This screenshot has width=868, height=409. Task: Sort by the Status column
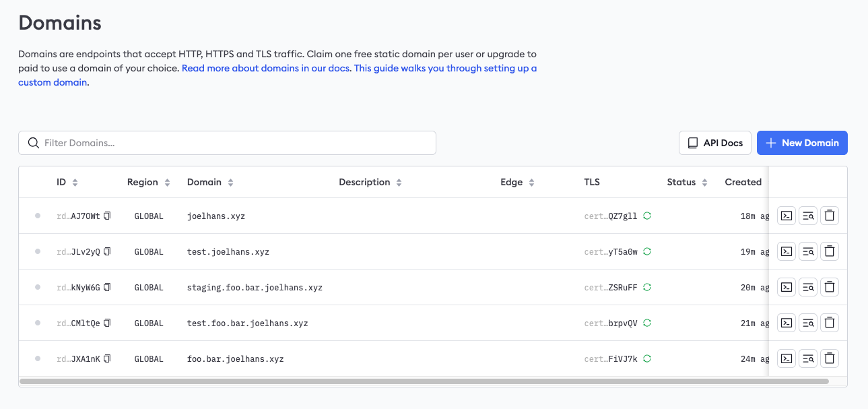pos(704,183)
